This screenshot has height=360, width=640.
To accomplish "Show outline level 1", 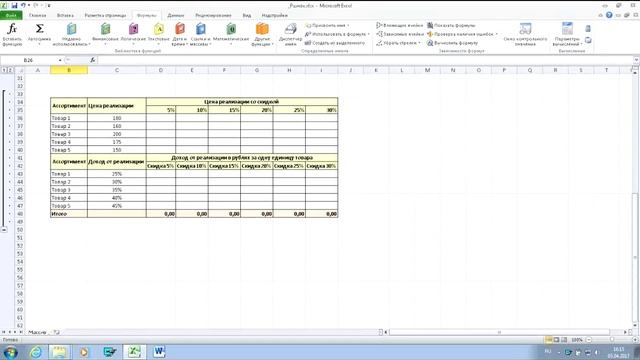I will point(4,70).
